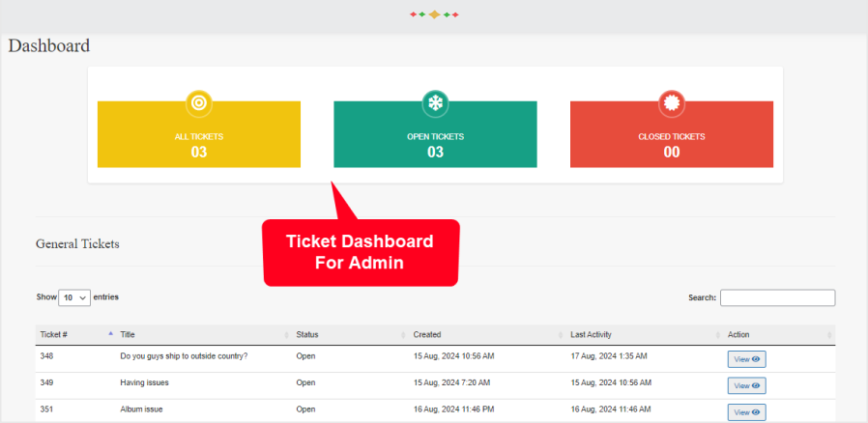View ticket 348 details
This screenshot has width=868, height=423.
[746, 359]
